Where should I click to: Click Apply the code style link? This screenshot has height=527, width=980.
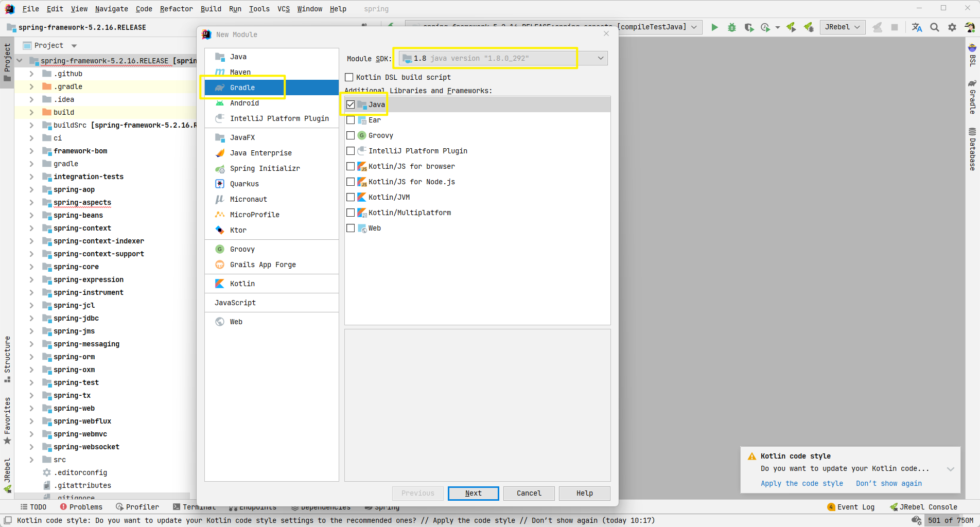(802, 483)
